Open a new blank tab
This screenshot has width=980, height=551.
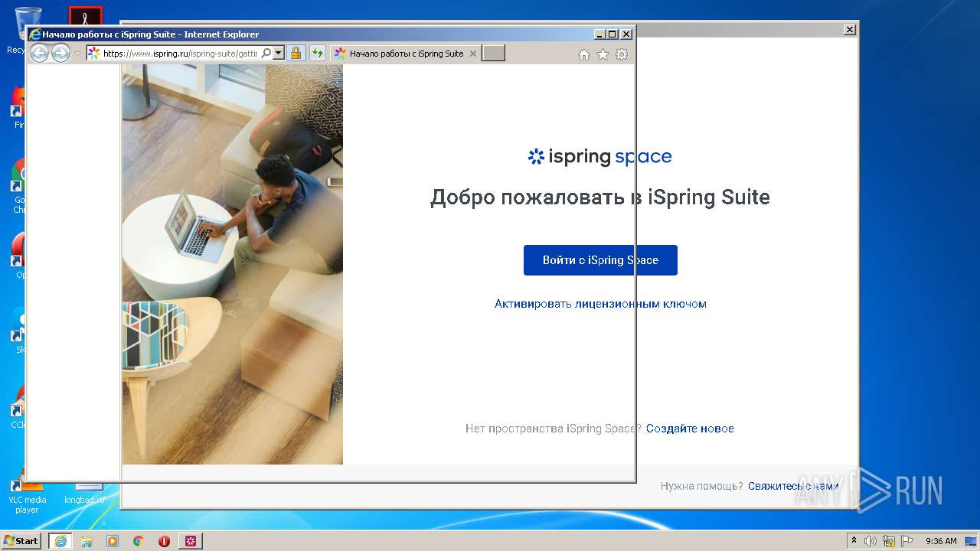(493, 54)
